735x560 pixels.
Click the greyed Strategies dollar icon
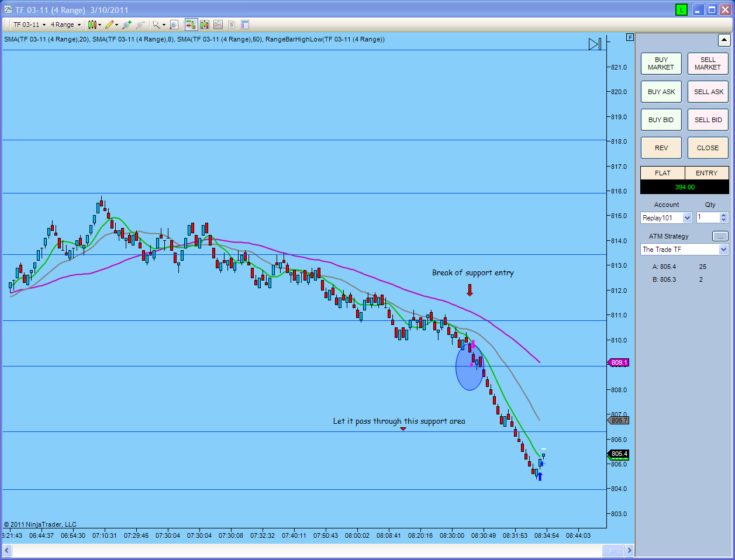(232, 25)
